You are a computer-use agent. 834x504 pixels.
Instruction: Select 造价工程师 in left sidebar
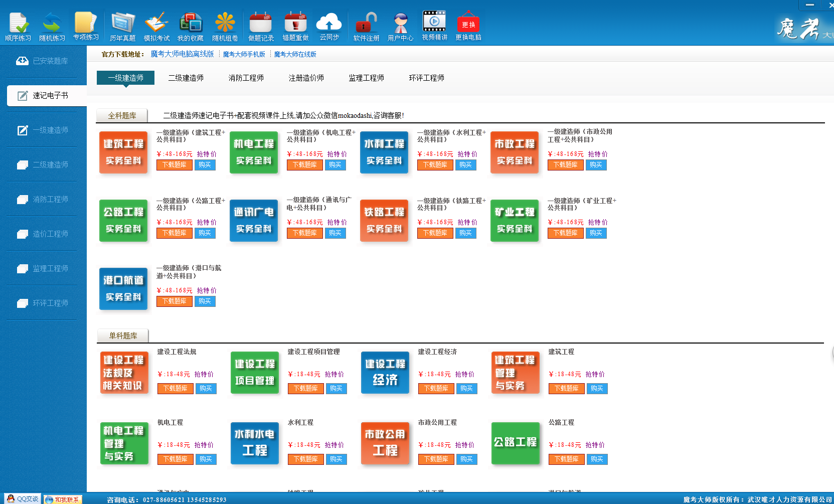(x=43, y=234)
